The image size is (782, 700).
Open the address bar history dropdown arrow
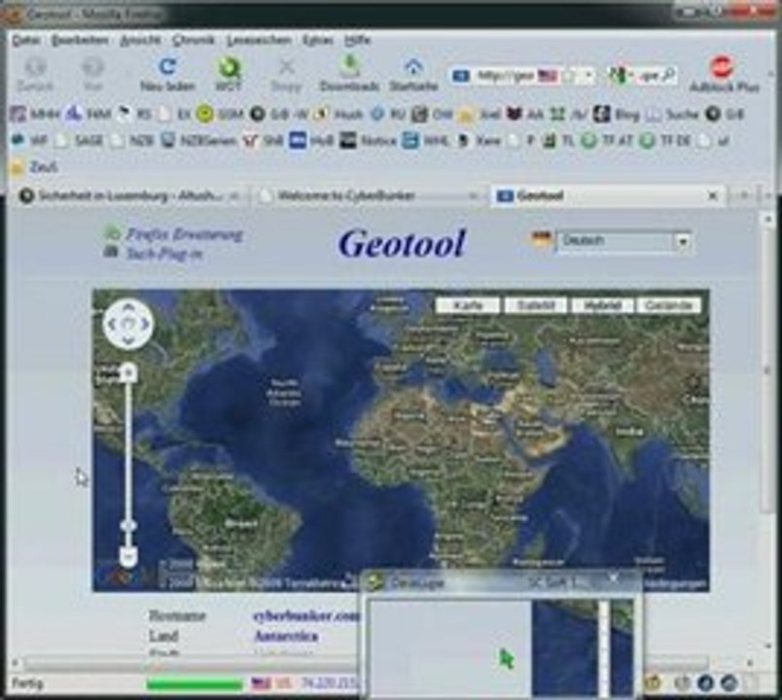(x=588, y=75)
